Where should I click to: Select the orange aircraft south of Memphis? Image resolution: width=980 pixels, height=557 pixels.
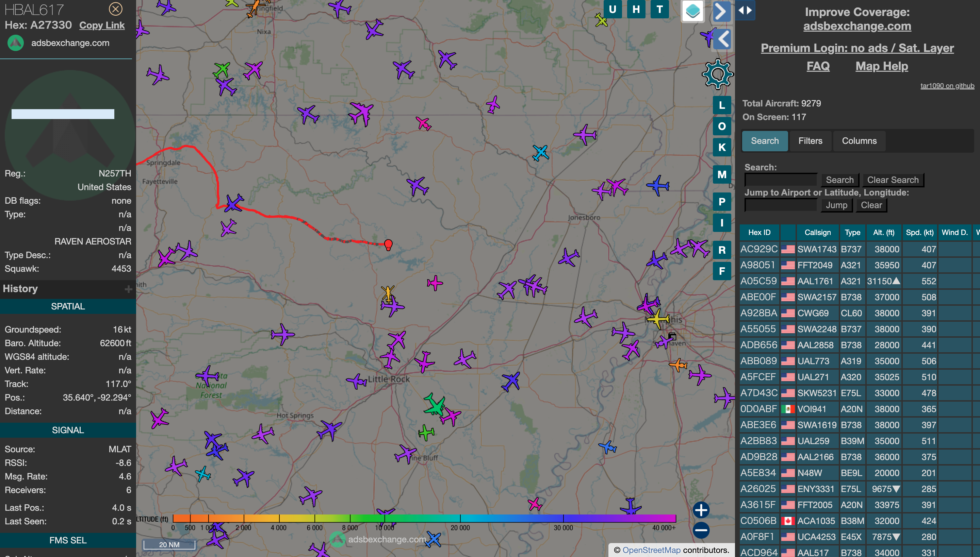(678, 365)
